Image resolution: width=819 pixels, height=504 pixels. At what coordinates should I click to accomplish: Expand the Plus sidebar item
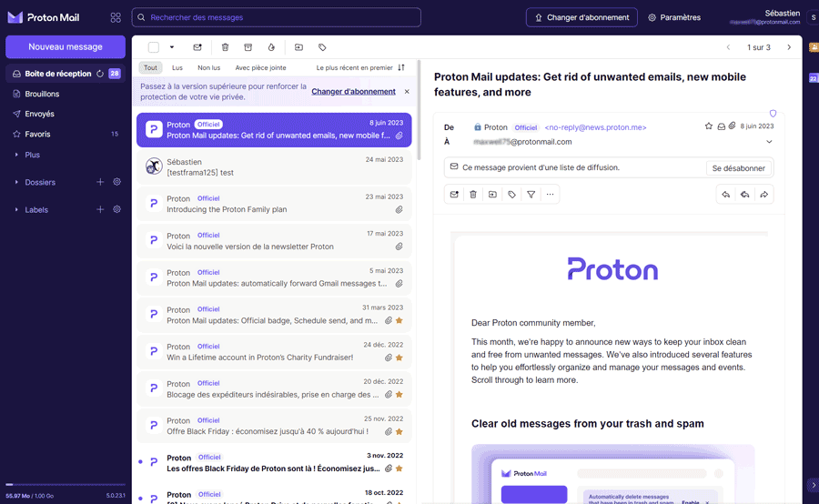pyautogui.click(x=16, y=155)
